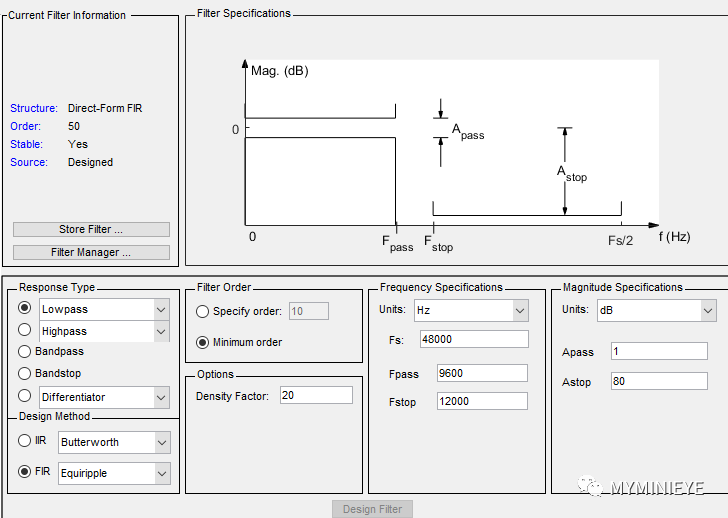Image resolution: width=728 pixels, height=518 pixels.
Task: Open the magnitude Units dB dropdown
Action: (x=708, y=311)
